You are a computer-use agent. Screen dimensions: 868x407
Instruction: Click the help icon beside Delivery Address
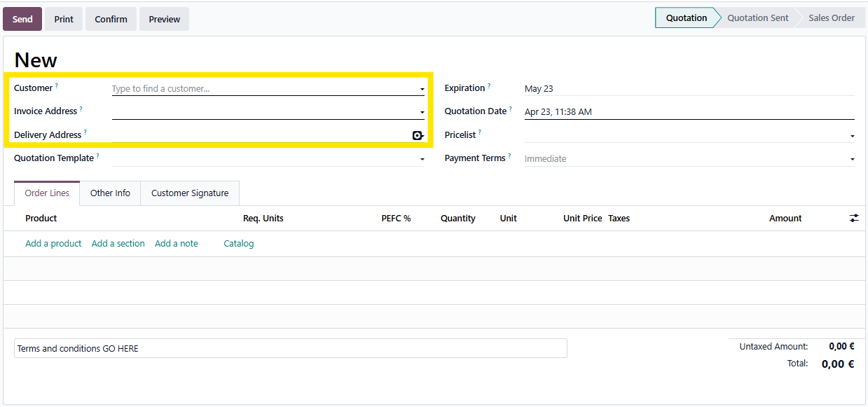85,132
